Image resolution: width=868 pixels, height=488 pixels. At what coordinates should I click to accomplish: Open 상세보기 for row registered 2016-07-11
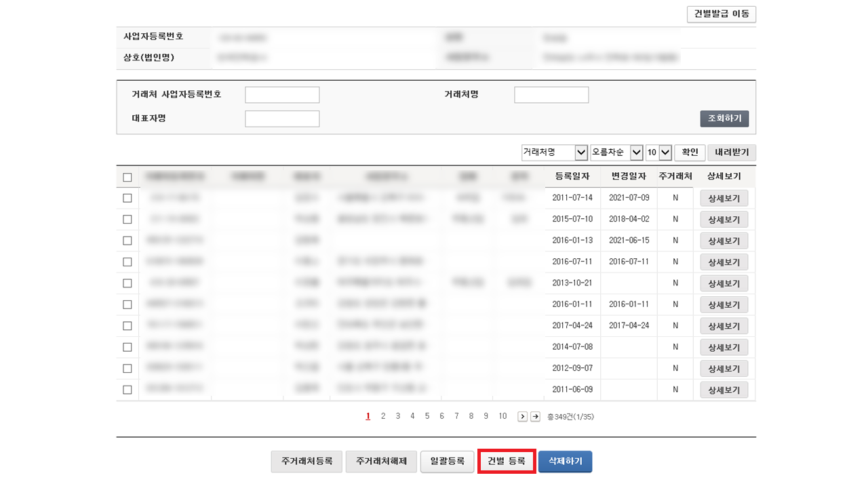(724, 262)
